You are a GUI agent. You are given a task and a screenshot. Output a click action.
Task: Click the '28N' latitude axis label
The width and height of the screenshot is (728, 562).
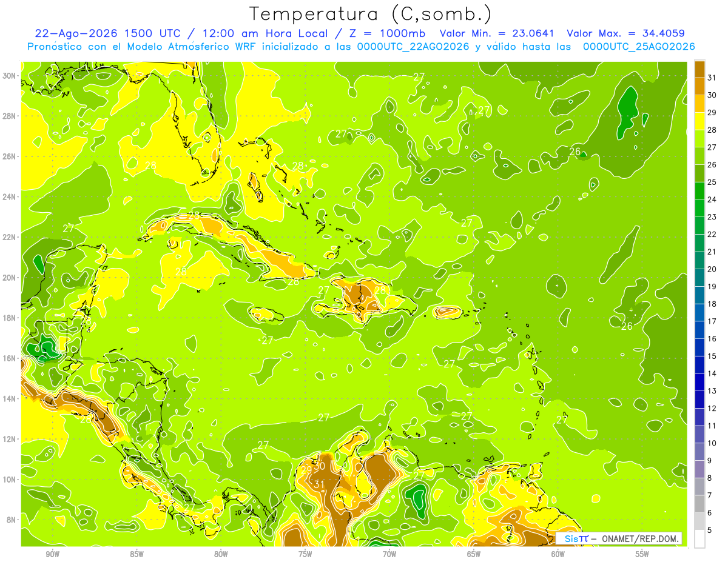point(10,116)
